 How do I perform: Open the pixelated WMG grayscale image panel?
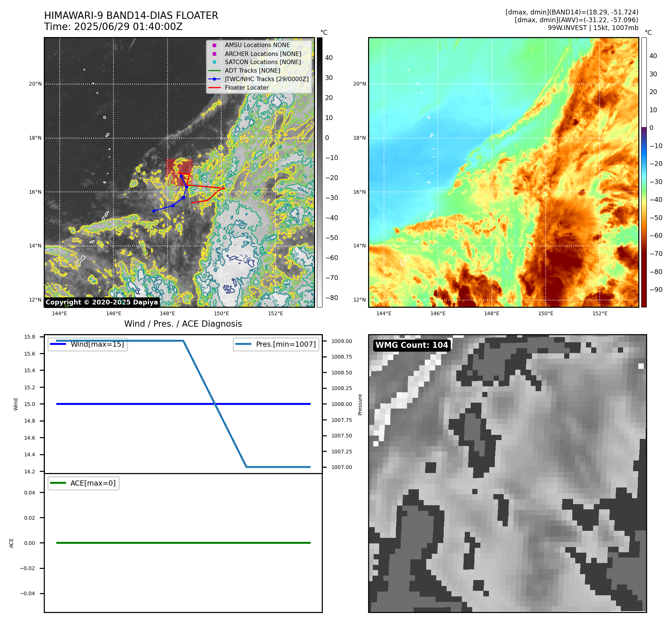[x=507, y=473]
